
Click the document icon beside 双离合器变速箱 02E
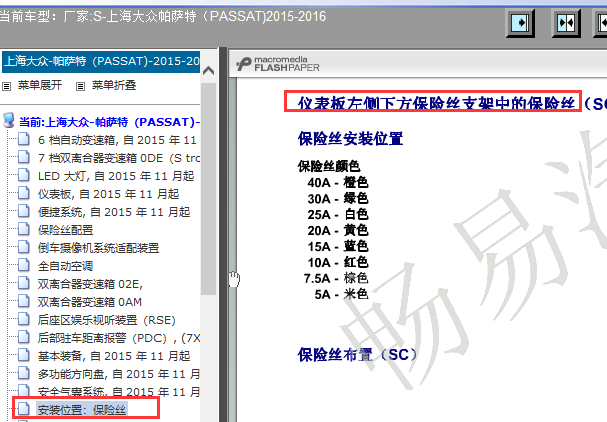[x=24, y=283]
